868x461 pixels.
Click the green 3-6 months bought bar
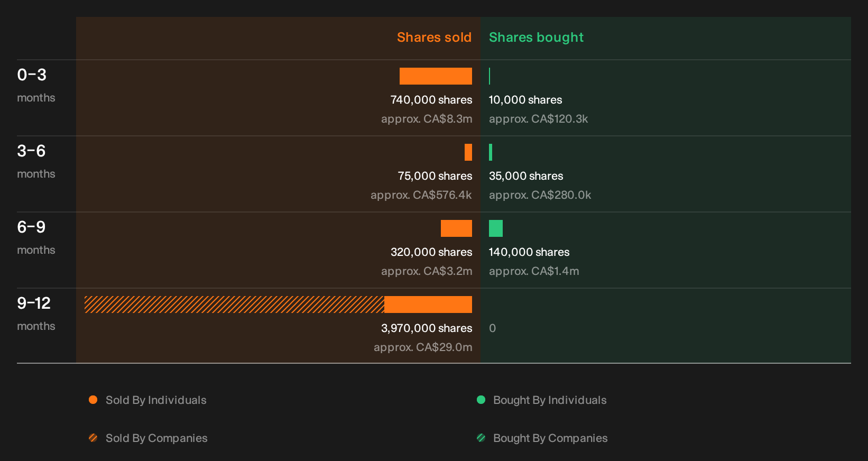491,152
